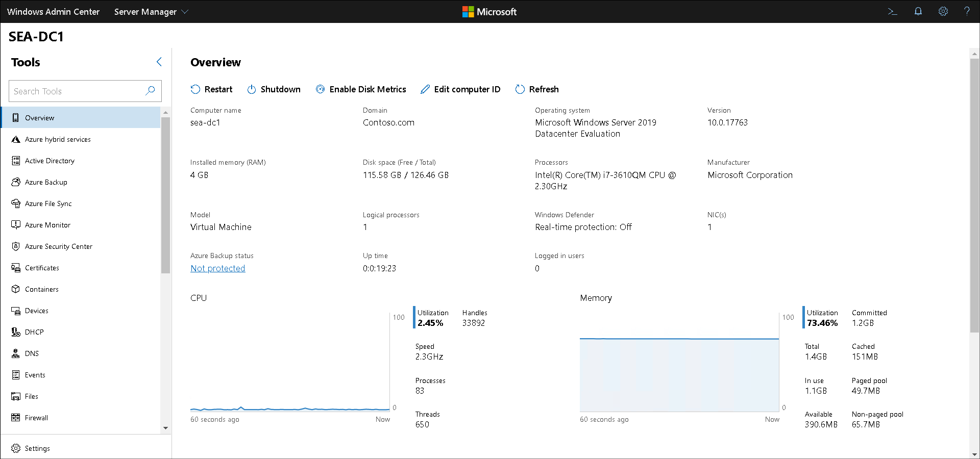Open the Active Directory tool
Screen dimensions: 980x459
click(50, 161)
